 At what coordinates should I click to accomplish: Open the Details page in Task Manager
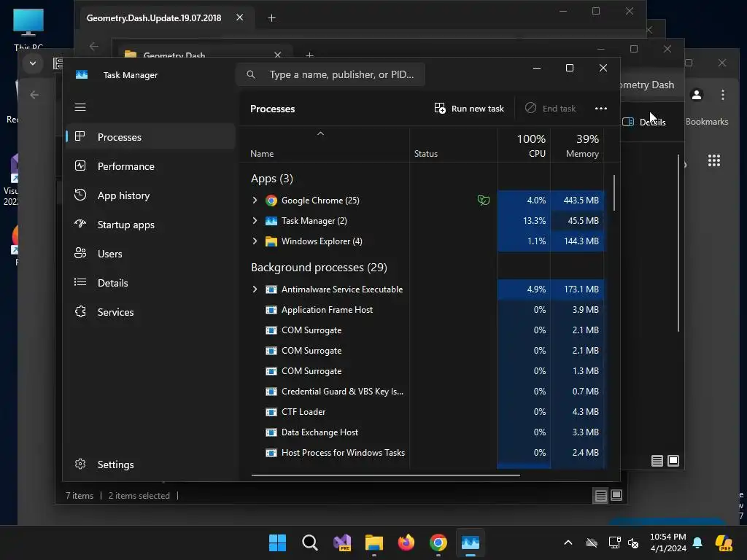click(x=150, y=283)
